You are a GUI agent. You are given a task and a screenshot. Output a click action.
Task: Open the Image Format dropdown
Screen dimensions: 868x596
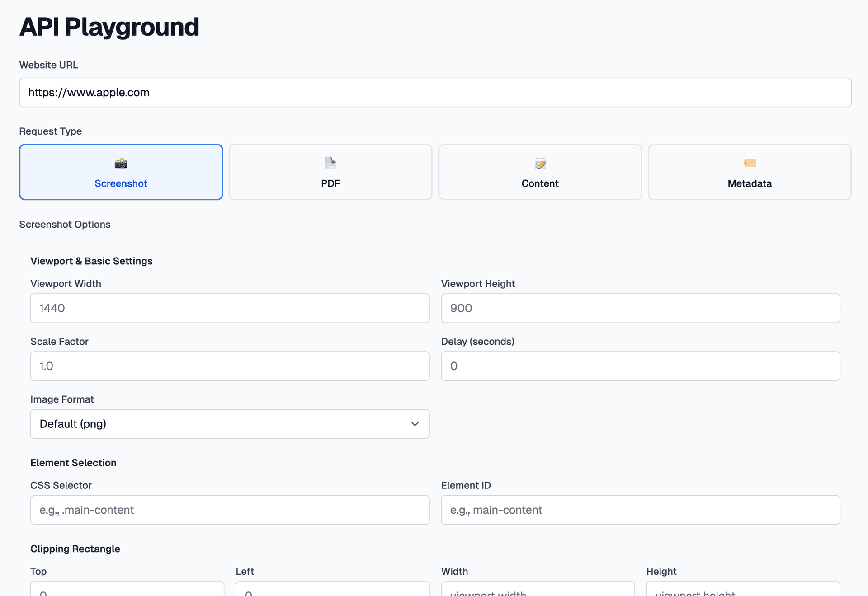click(230, 424)
